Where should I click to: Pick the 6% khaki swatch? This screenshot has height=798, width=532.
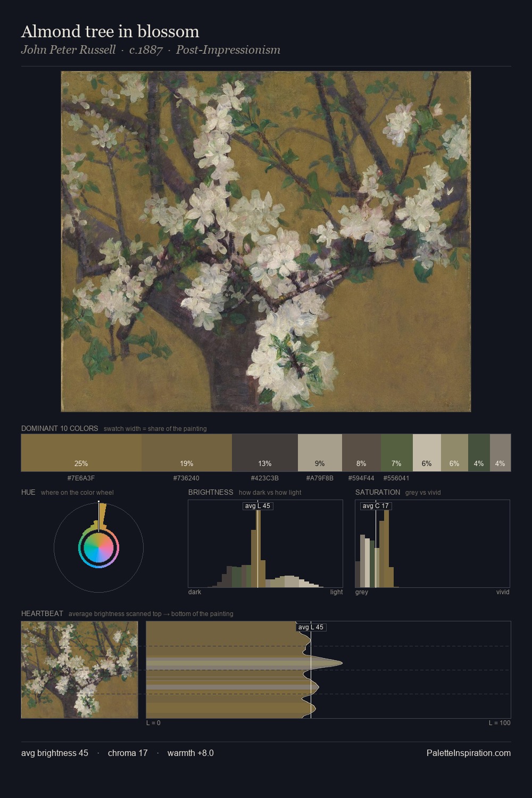[454, 453]
